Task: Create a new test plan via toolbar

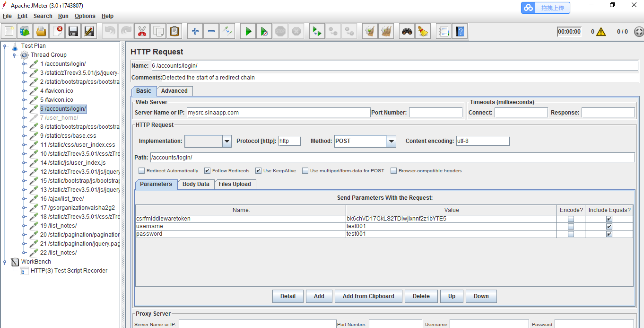Action: pyautogui.click(x=9, y=32)
